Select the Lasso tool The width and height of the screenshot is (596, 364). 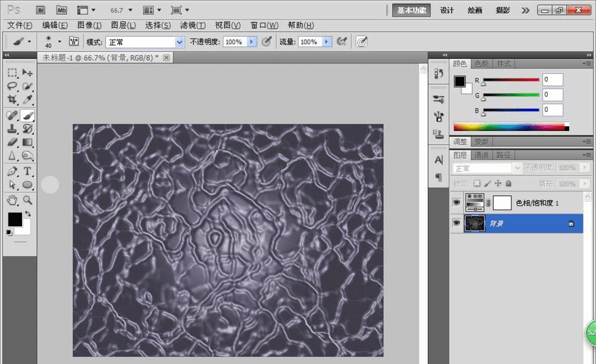12,86
